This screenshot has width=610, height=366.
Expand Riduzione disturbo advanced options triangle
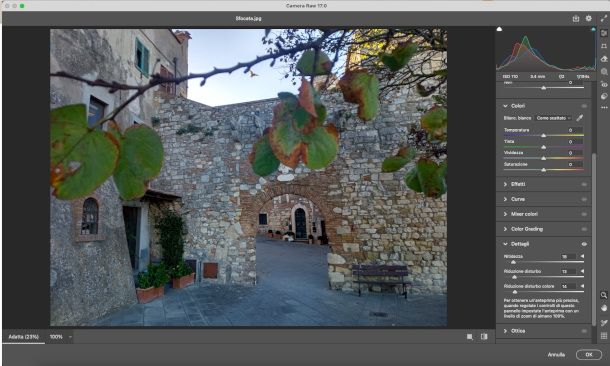pos(582,271)
